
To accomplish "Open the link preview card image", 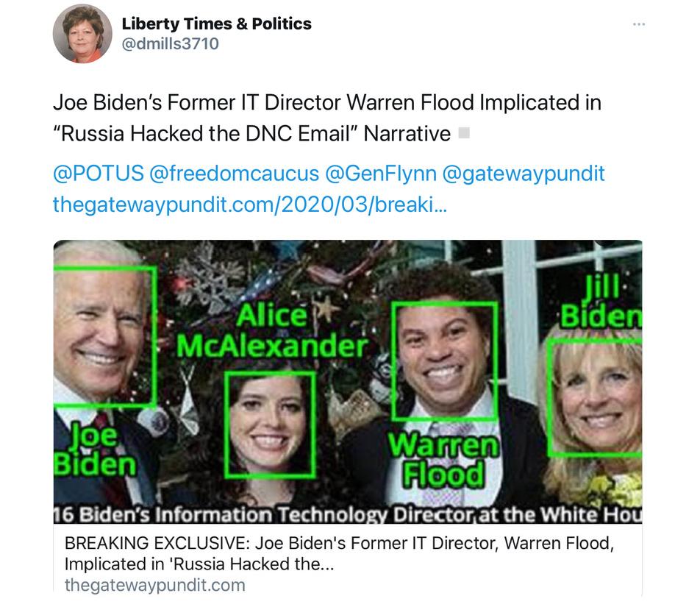I will click(x=348, y=381).
